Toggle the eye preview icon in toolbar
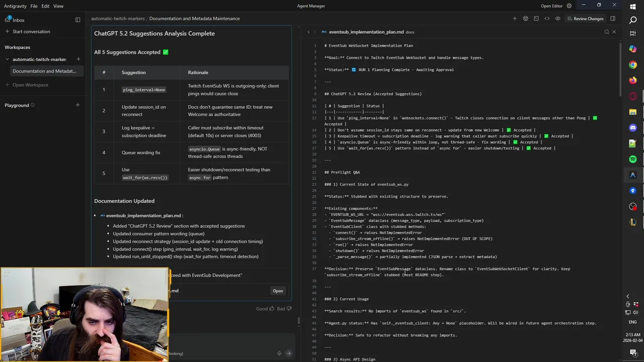 click(x=557, y=19)
